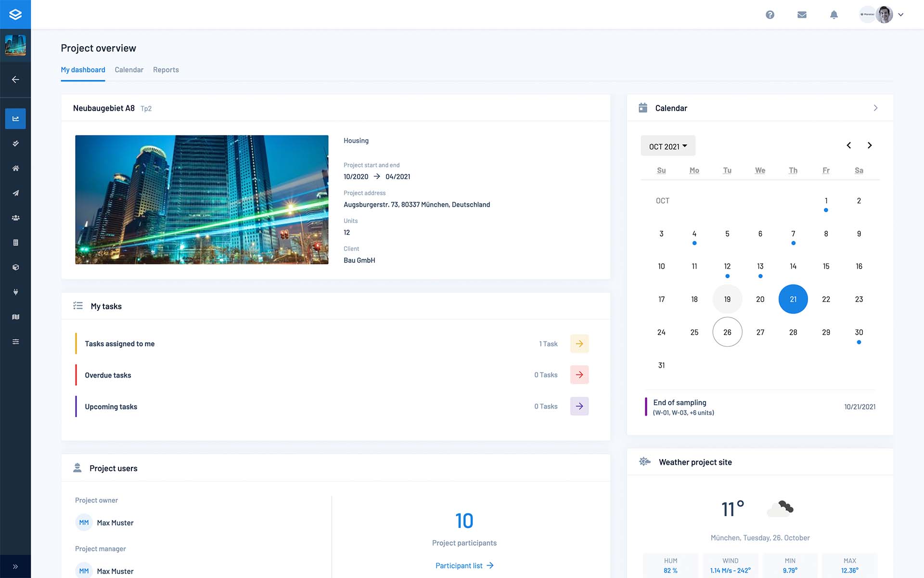Screen dimensions: 924x578
Task: Expand the user profile menu chevron
Action: coord(901,15)
